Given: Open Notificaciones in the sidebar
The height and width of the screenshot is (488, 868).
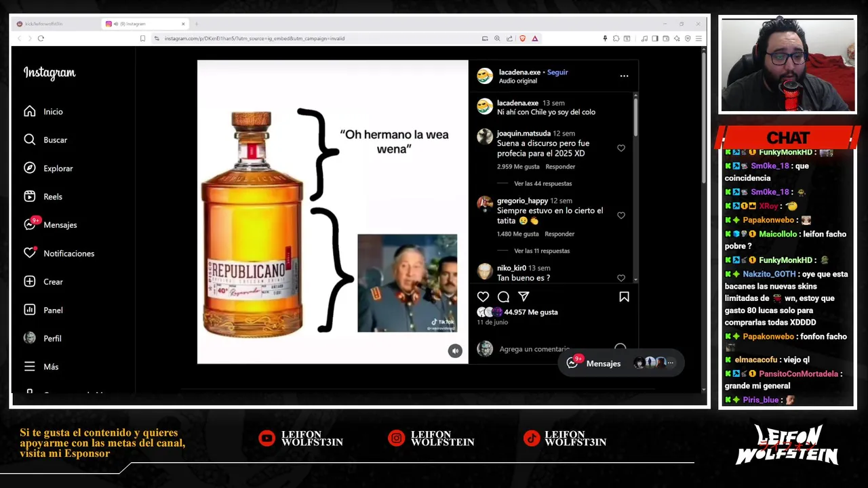Looking at the screenshot, I should (x=59, y=253).
